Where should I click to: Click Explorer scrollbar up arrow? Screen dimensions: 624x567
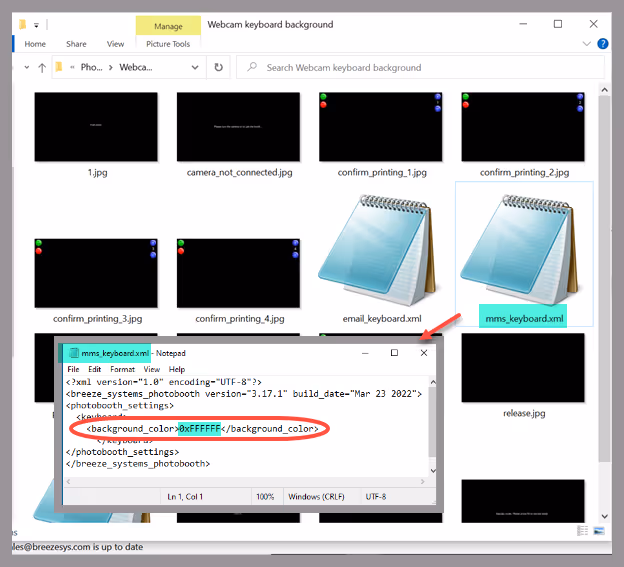(604, 90)
